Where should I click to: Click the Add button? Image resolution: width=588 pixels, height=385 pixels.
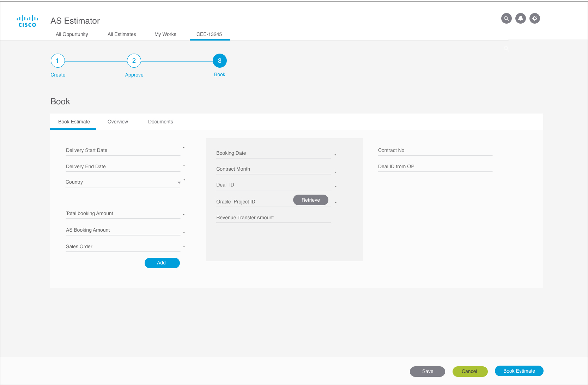coord(162,263)
